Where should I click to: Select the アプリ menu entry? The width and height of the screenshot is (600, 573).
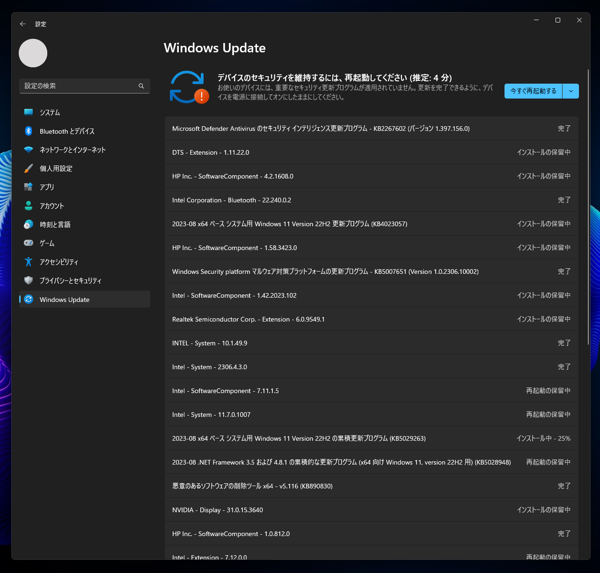(84, 187)
